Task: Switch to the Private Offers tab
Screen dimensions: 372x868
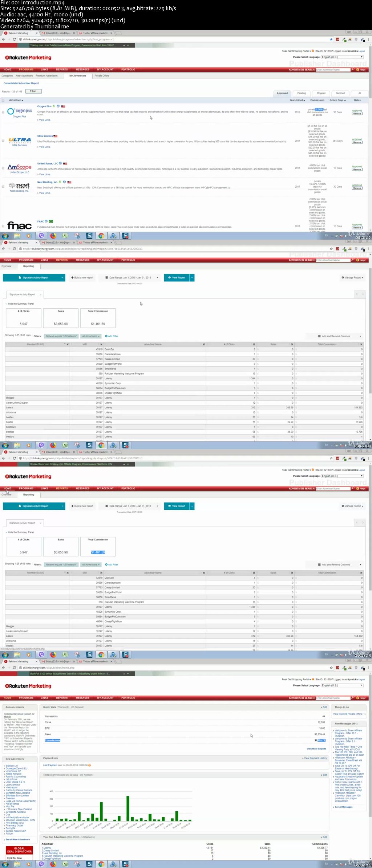Action: click(102, 76)
